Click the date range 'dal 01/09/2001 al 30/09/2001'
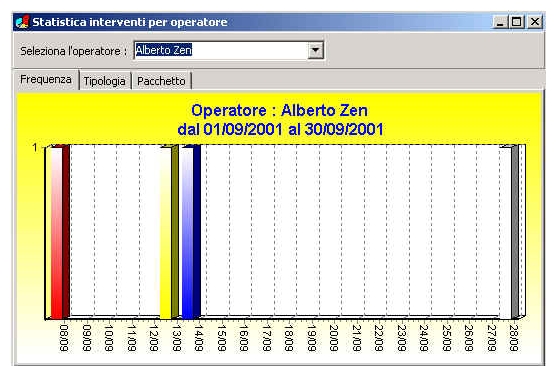 pos(280,129)
